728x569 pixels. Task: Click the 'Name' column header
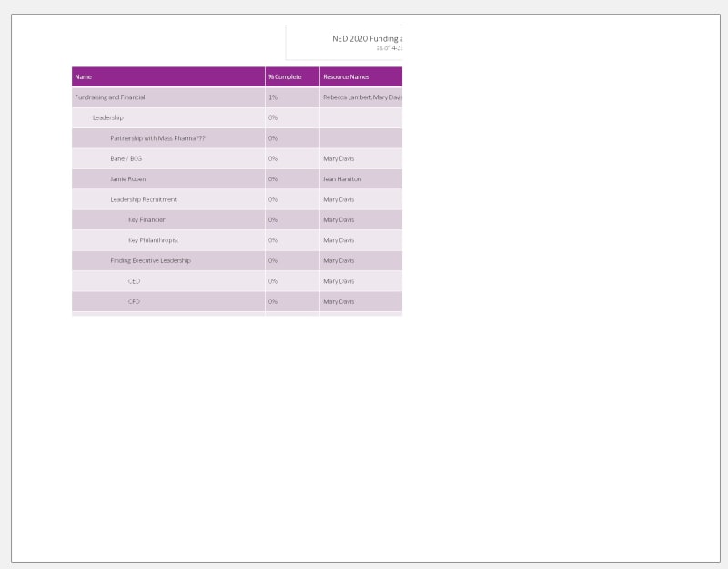point(84,77)
